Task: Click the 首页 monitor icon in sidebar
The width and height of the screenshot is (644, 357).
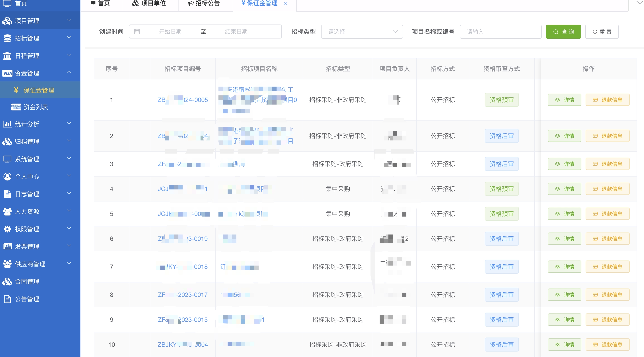Action: coord(7,3)
